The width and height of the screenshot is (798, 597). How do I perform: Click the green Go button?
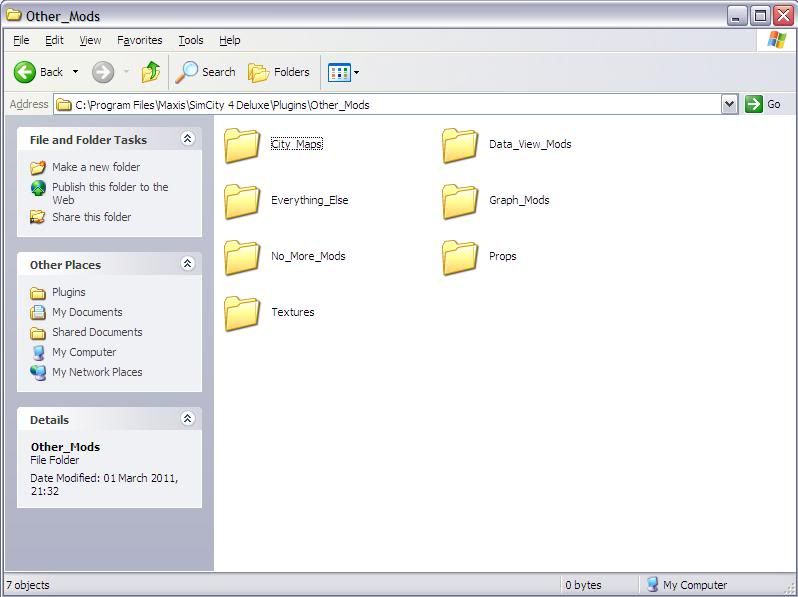point(763,104)
